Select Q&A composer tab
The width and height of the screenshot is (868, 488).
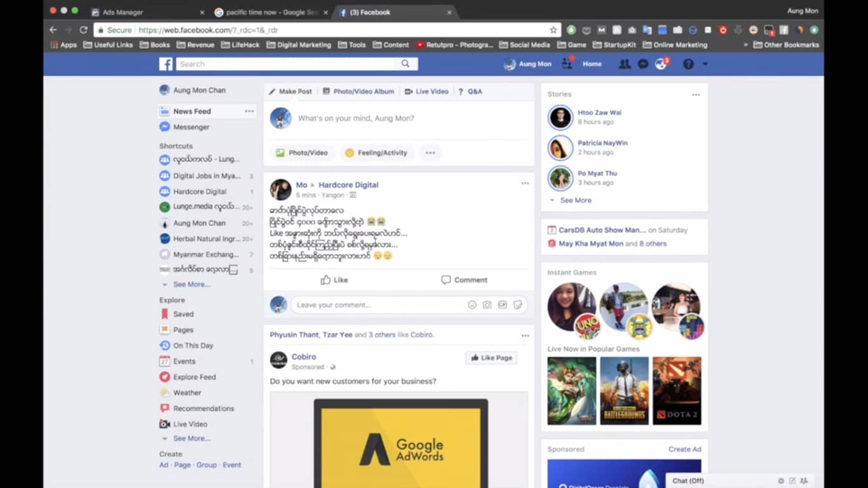pyautogui.click(x=470, y=91)
